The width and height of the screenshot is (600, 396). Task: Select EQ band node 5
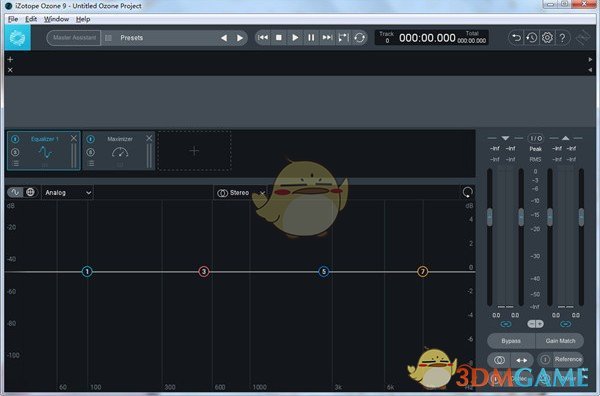tap(324, 272)
